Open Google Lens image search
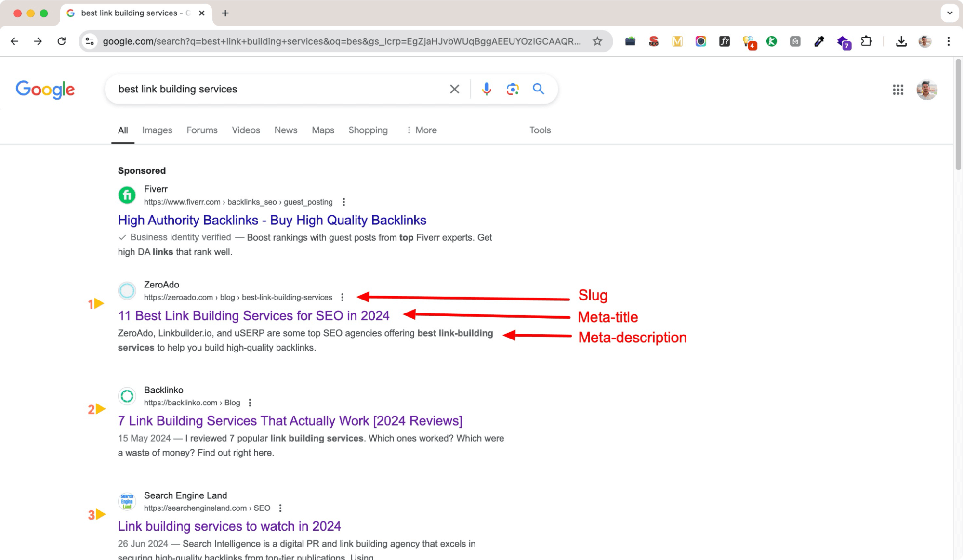The width and height of the screenshot is (963, 560). tap(512, 89)
